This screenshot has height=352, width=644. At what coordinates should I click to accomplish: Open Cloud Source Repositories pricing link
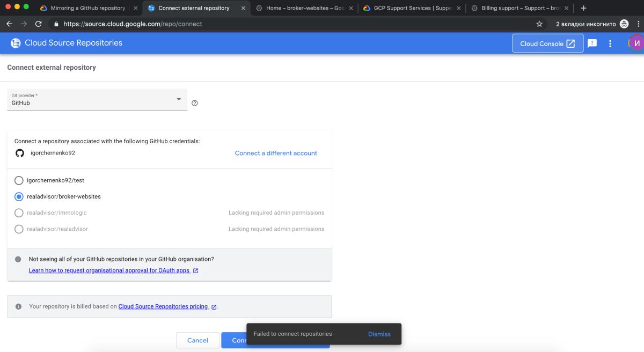click(167, 306)
